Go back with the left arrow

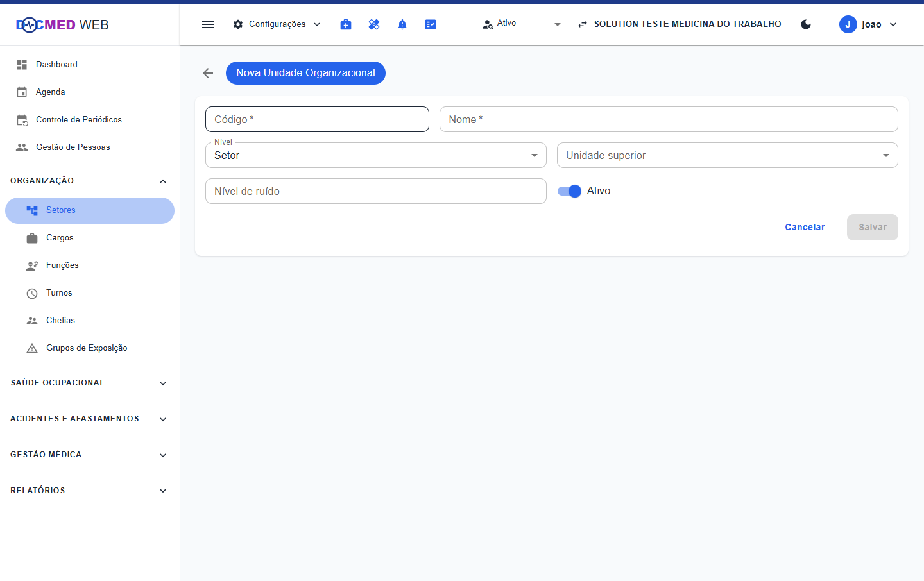pos(208,73)
